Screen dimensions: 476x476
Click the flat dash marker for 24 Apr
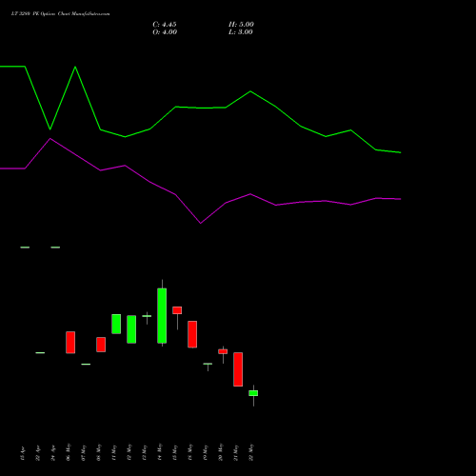[55, 248]
